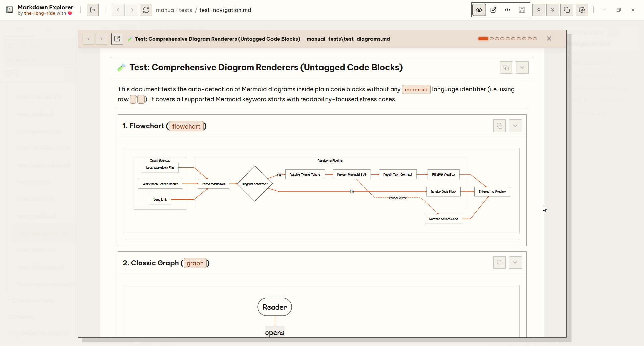The width and height of the screenshot is (644, 346).
Task: Restore down the Markdown Explorer window
Action: point(618,10)
